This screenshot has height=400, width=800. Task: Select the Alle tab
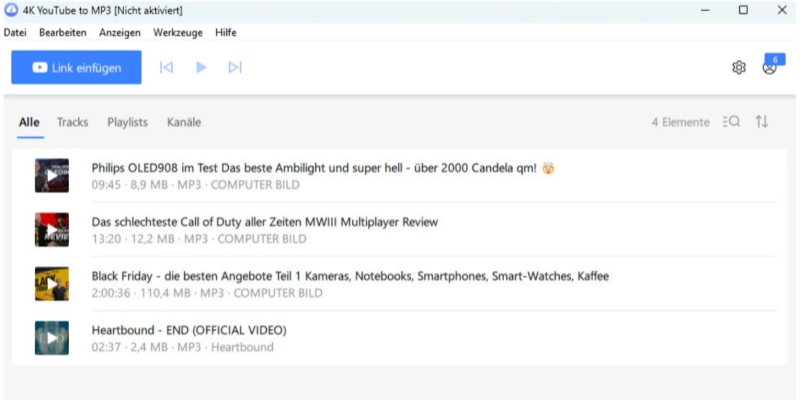[x=29, y=122]
